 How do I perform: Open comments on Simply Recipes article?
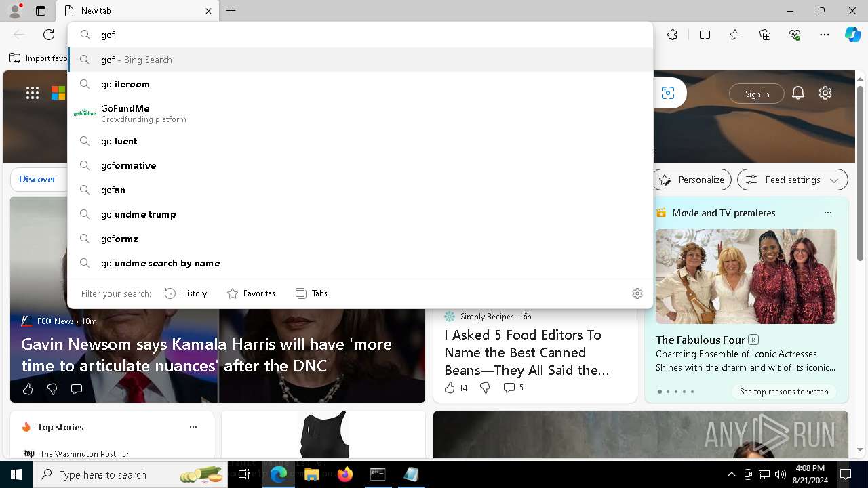click(x=513, y=388)
